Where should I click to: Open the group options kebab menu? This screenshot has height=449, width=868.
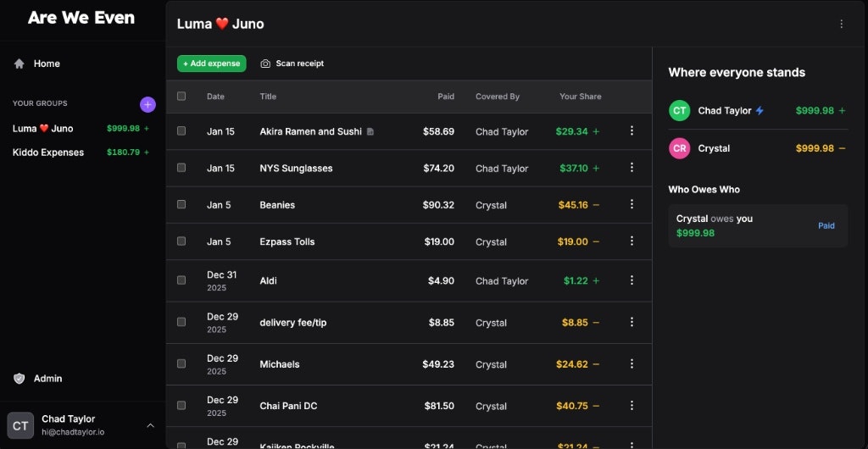[x=842, y=24]
